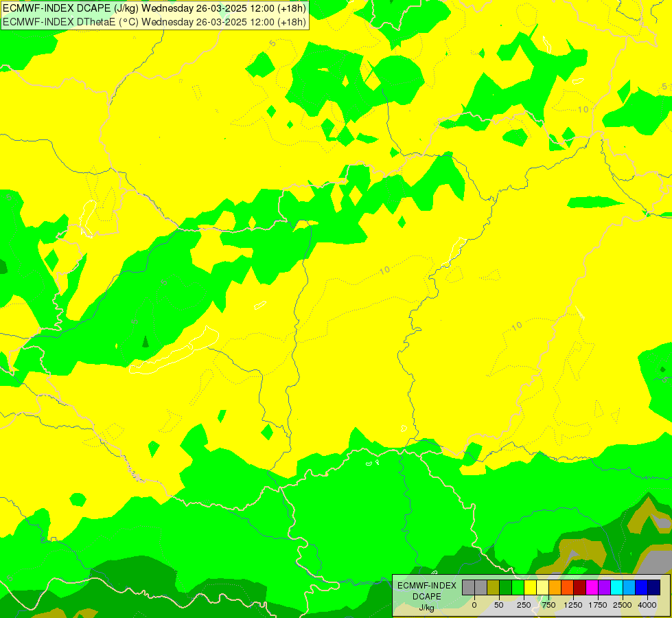The height and width of the screenshot is (618, 672).
Task: Click the pure blue swatch in the DCAPE legend
Action: (x=642, y=588)
